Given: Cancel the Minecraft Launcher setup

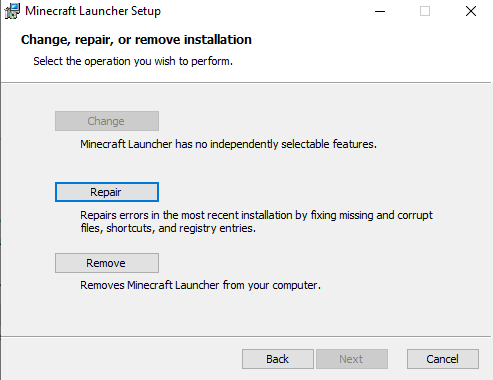Looking at the screenshot, I should [x=443, y=359].
